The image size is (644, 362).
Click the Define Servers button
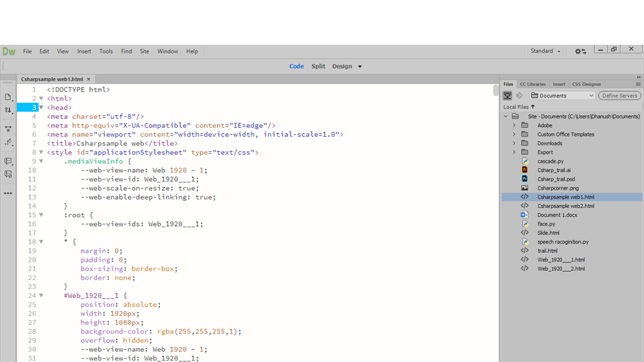(619, 96)
